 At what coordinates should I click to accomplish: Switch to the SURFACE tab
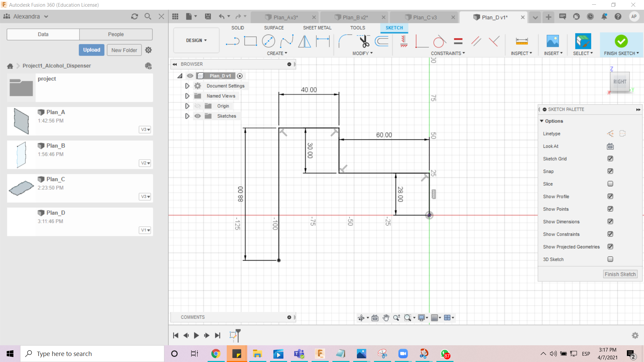274,28
